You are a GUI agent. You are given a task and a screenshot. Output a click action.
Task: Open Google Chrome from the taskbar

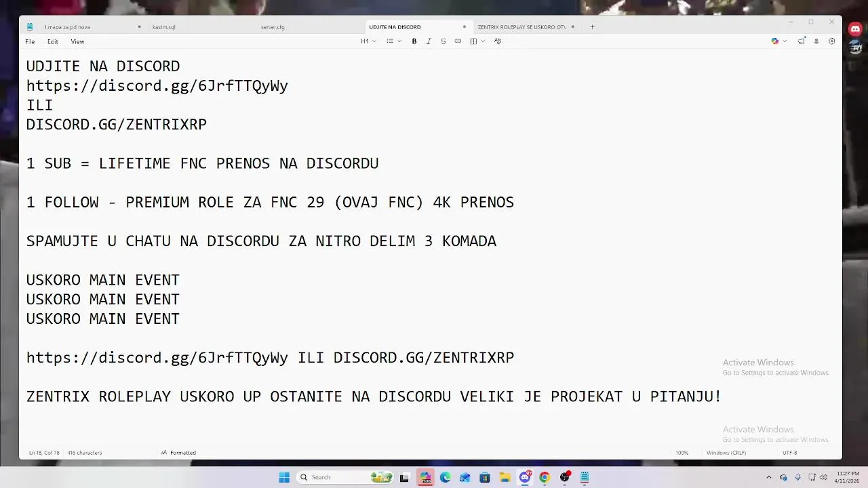545,477
